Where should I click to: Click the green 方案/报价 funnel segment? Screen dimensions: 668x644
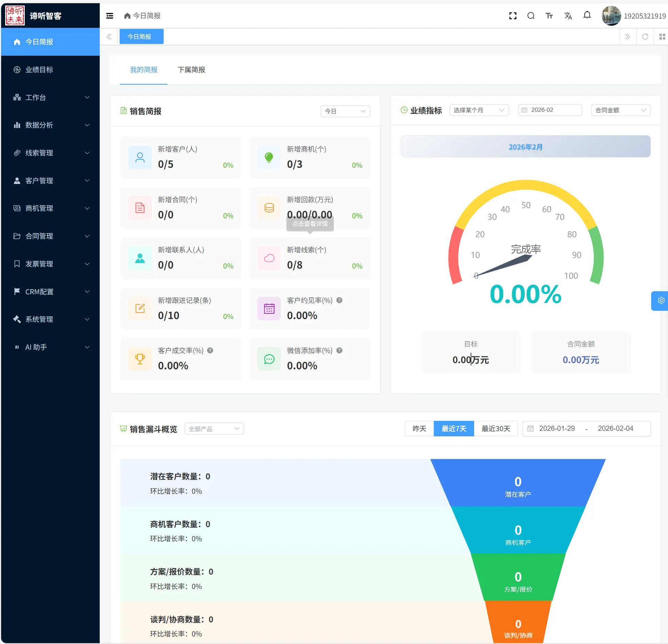pyautogui.click(x=518, y=578)
